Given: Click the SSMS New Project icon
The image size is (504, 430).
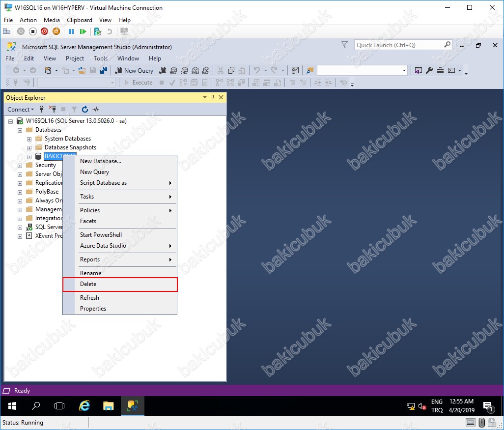Looking at the screenshot, I should [48, 70].
